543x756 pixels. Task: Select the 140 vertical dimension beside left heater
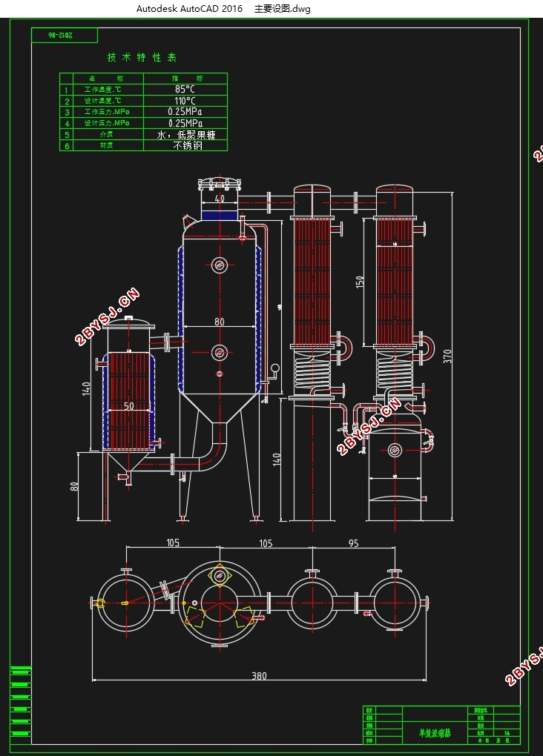point(86,388)
